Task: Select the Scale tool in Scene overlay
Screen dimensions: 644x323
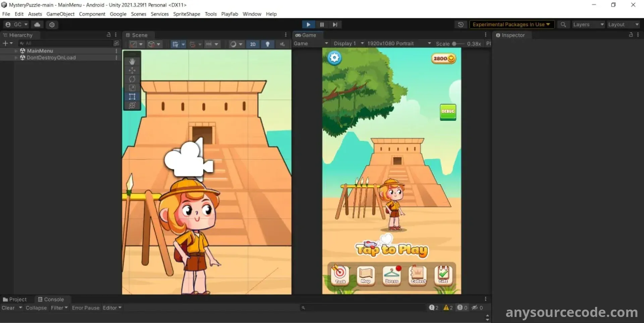Action: [132, 88]
